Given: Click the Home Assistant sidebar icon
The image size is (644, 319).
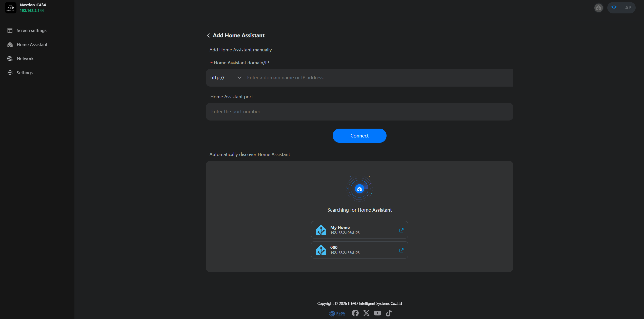Looking at the screenshot, I should point(10,45).
